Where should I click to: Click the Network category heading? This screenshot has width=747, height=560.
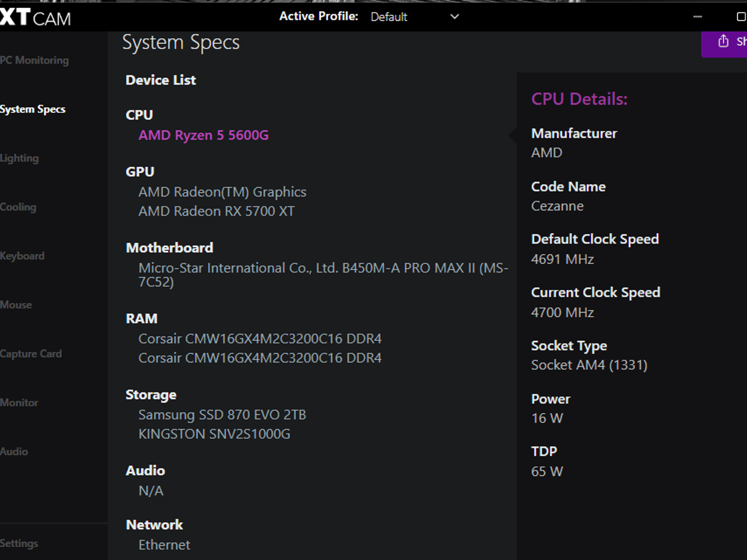(x=154, y=525)
